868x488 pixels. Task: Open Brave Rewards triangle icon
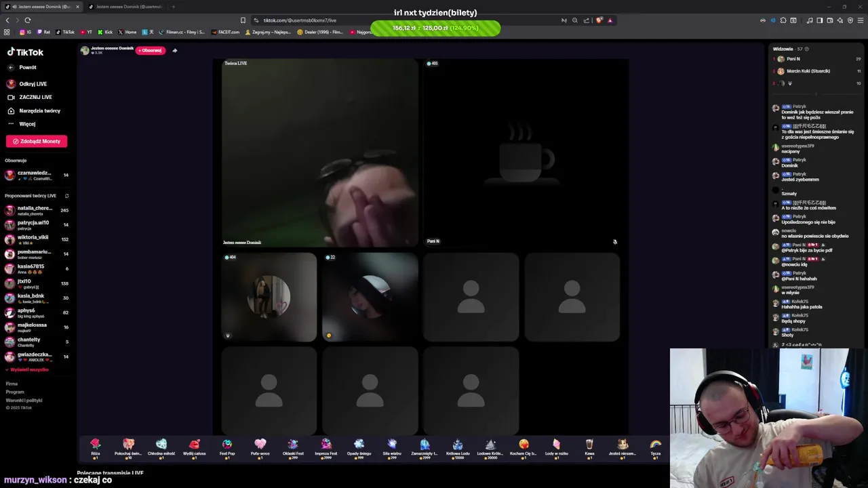click(610, 20)
